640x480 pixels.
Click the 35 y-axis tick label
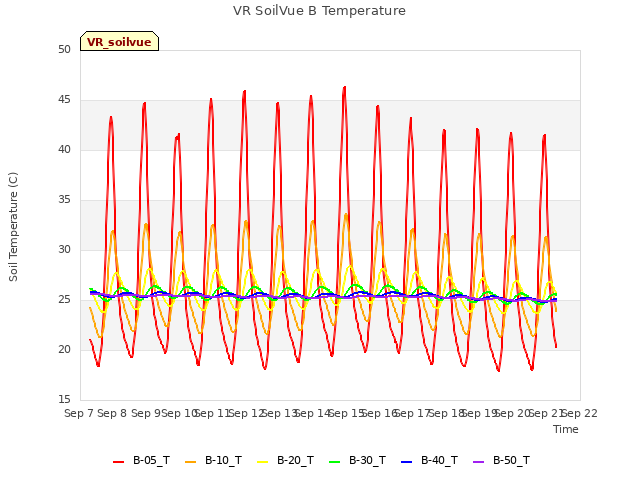click(x=64, y=200)
